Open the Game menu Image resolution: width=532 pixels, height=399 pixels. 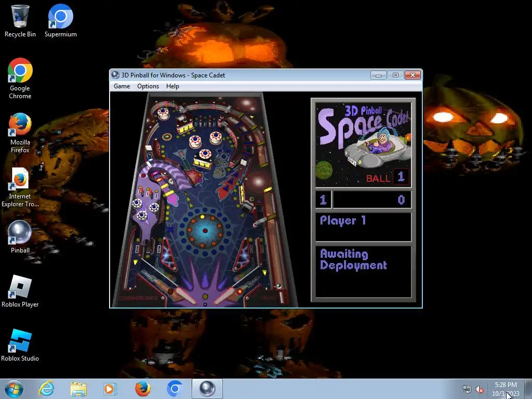coord(122,86)
